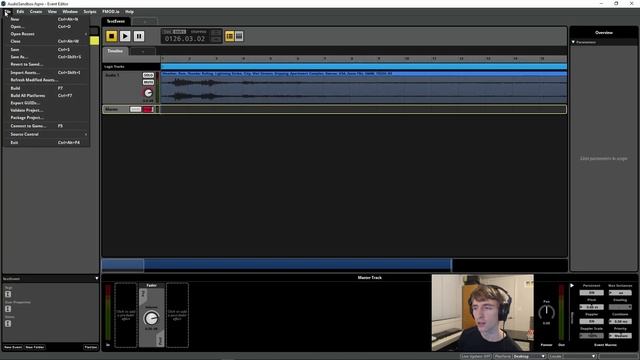Image resolution: width=640 pixels, height=360 pixels.
Task: Mute the Audio 1 track
Action: click(148, 82)
